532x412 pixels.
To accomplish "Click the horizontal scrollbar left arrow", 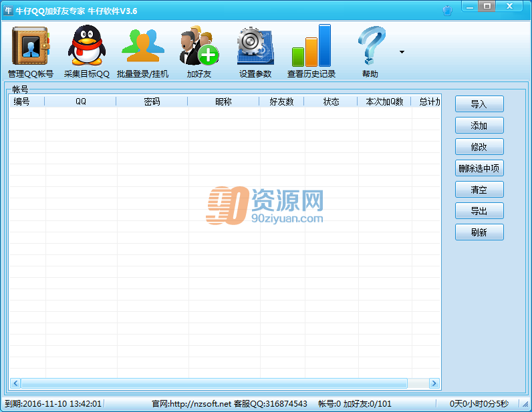I will (x=15, y=383).
